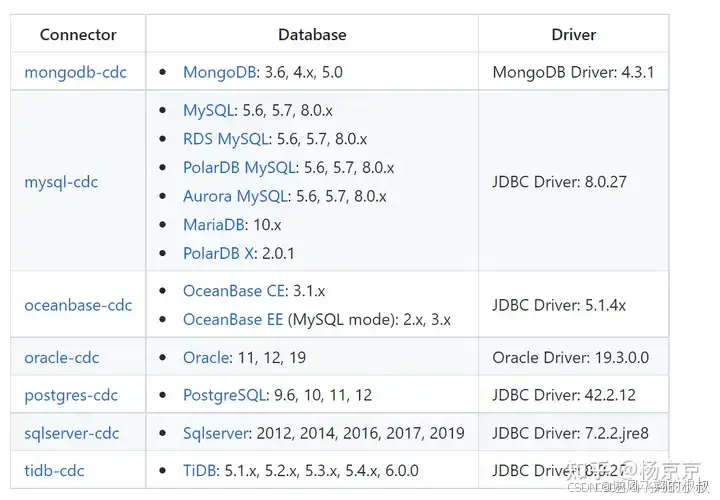Select the Connector column header
720x500 pixels.
point(78,35)
